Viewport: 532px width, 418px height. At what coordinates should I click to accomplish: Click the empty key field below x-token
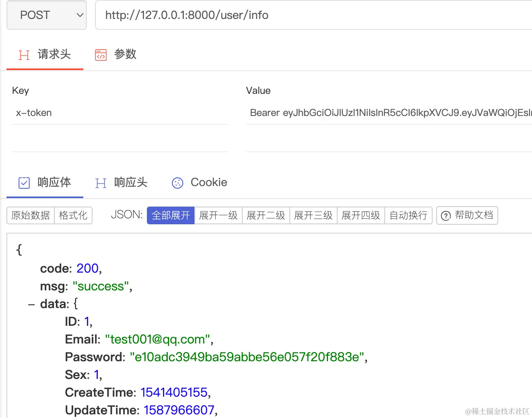point(120,140)
